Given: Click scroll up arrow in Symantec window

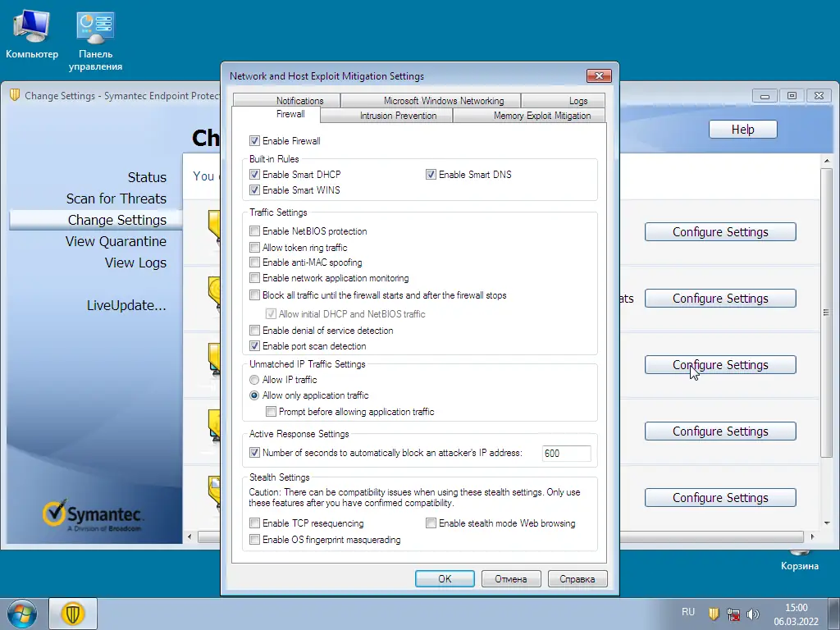Looking at the screenshot, I should 827,161.
